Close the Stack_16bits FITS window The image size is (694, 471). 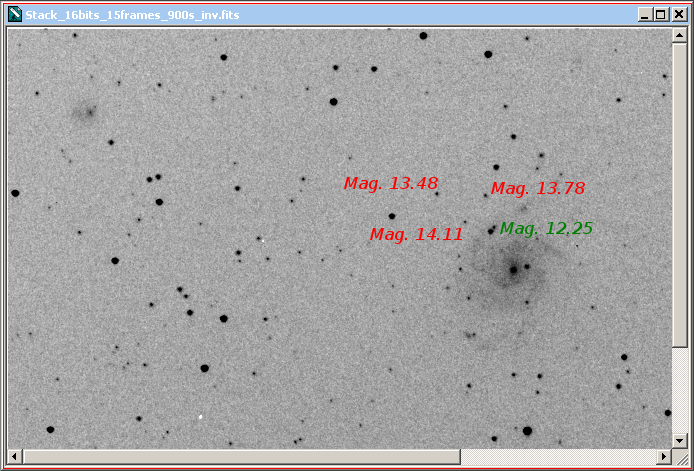[x=679, y=15]
